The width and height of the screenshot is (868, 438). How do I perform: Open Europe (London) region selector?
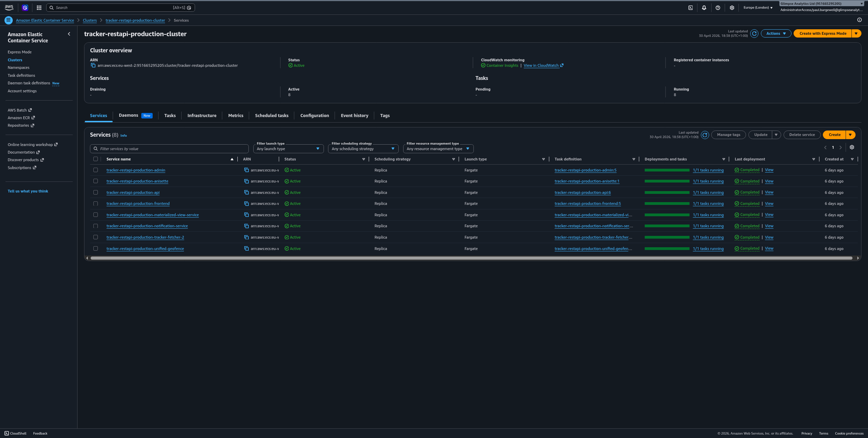[758, 8]
